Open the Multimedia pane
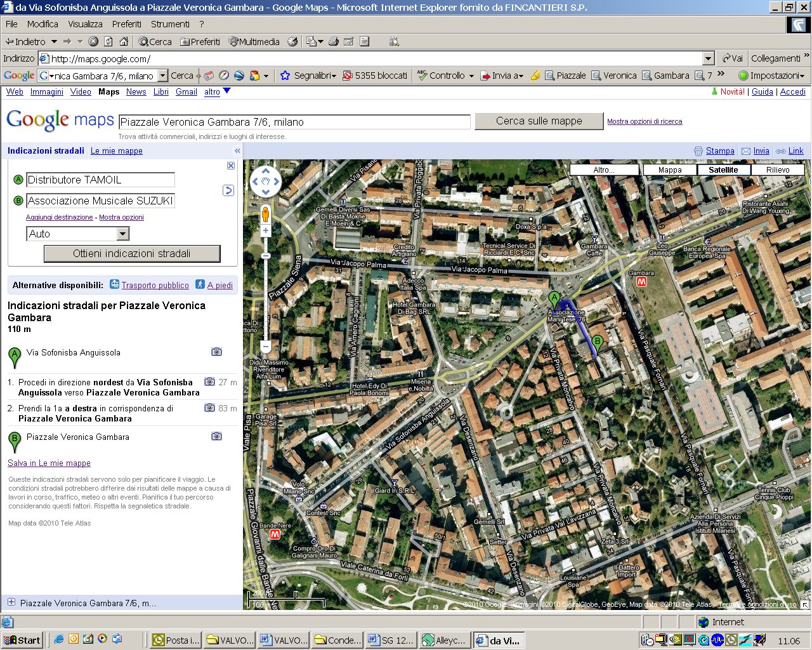Viewport: 812px width, 650px height. coord(254,41)
